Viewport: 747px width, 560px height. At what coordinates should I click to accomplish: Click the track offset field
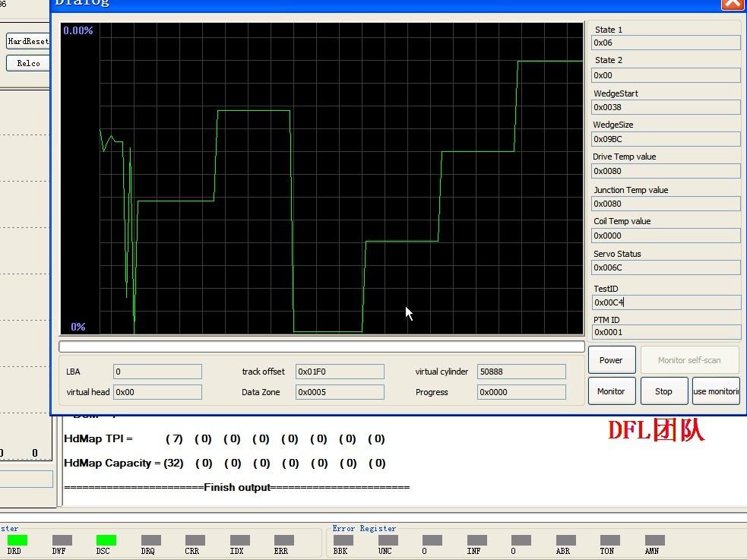coord(340,372)
